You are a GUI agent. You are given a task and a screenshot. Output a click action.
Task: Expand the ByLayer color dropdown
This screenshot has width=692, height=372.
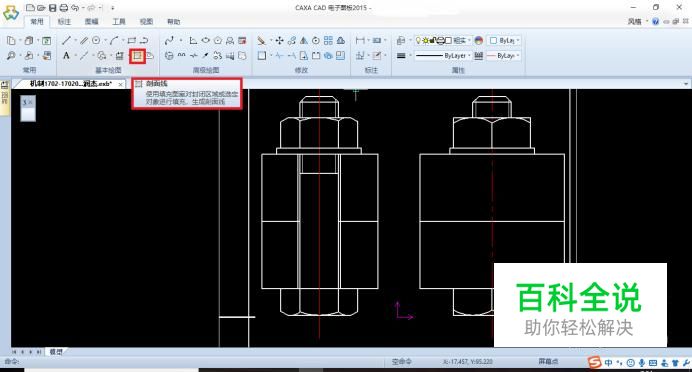[505, 40]
